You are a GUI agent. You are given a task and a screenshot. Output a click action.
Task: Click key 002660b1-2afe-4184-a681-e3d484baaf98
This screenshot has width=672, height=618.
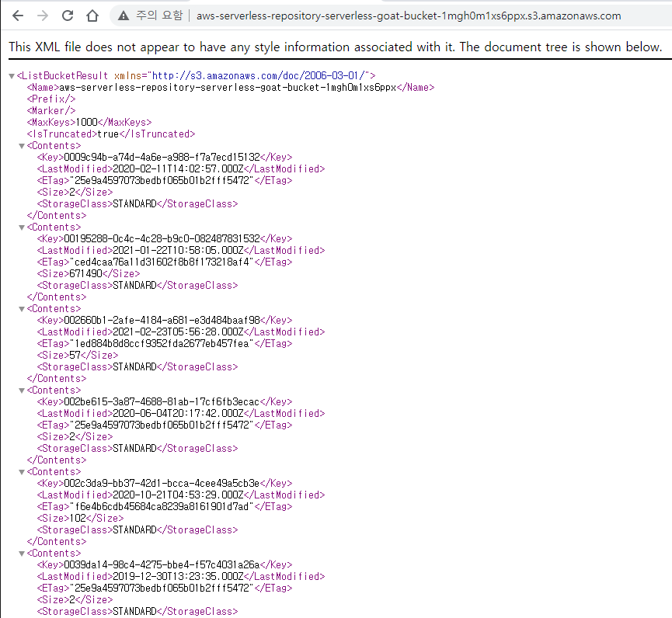[x=162, y=320]
